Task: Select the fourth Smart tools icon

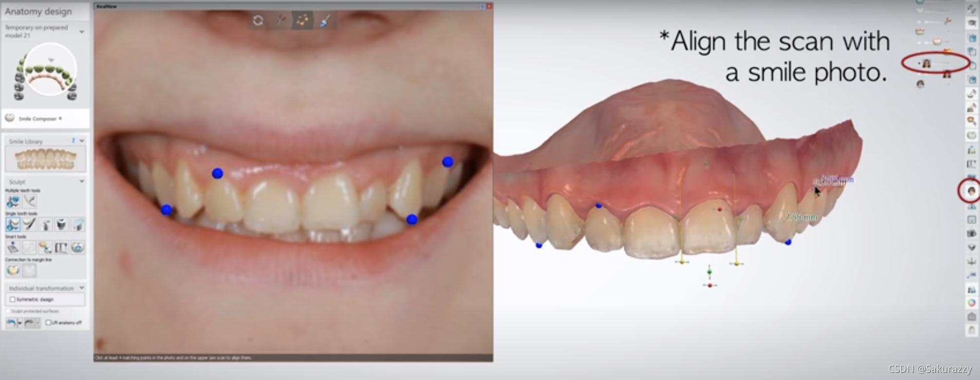Action: (61, 248)
